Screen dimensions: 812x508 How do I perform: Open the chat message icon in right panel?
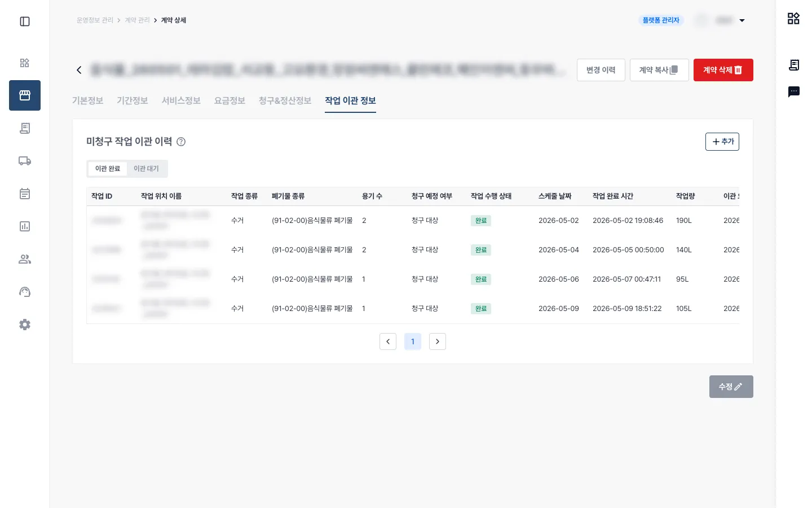[x=794, y=91]
